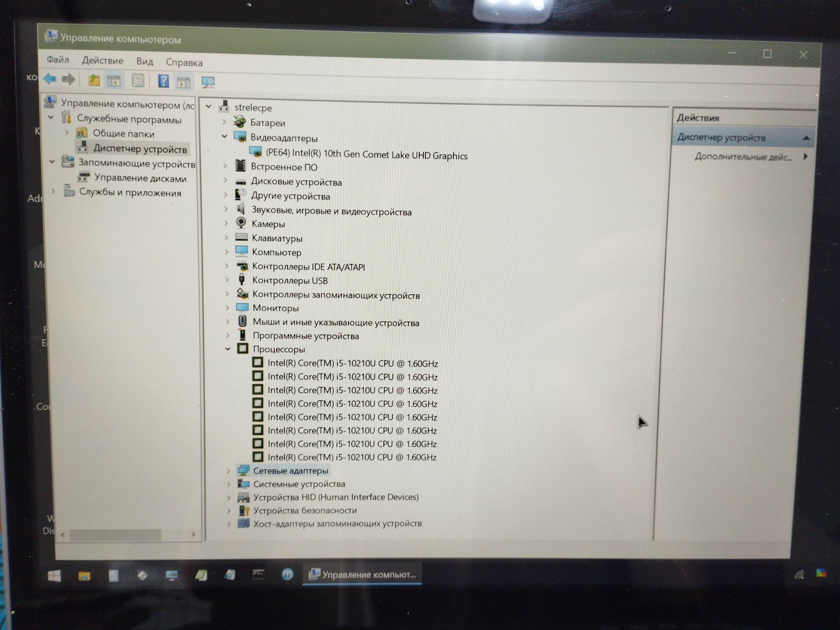Click the Клавиатуры keyboard icon
The height and width of the screenshot is (630, 840).
241,237
